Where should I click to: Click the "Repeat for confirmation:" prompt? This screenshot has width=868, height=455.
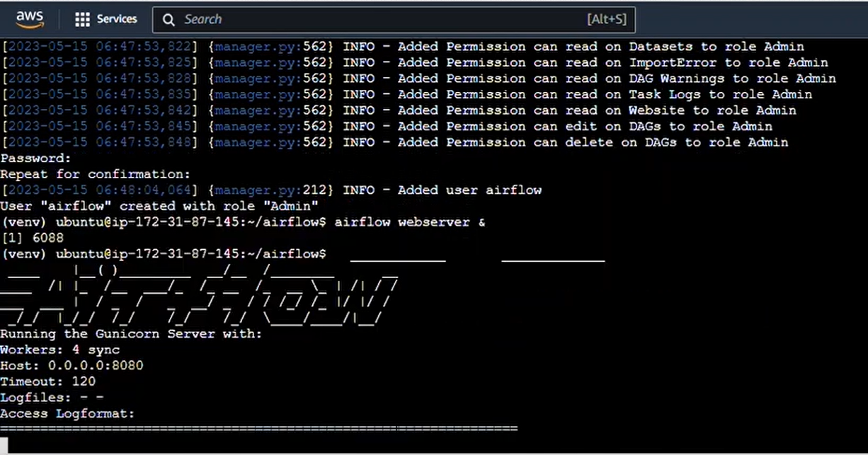click(x=96, y=174)
